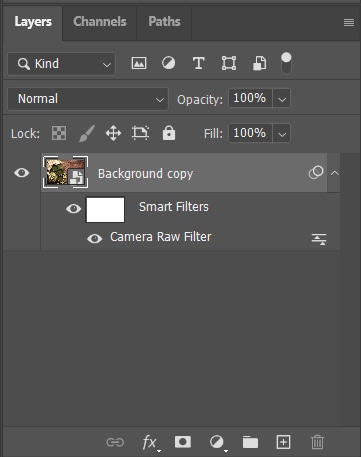Filter for smart objects icon

(x=259, y=63)
